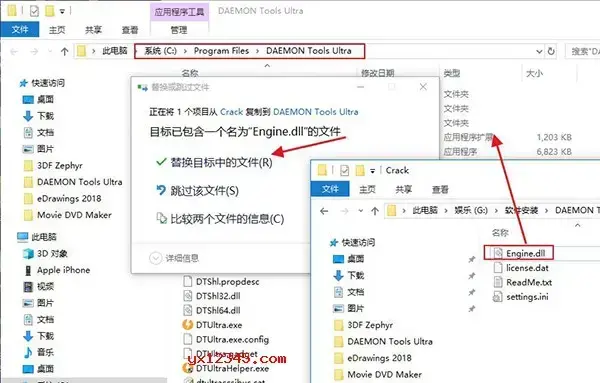The width and height of the screenshot is (600, 383).
Task: Open DAEMON Tools Ultra in Crack window sidebar
Action: 383,341
